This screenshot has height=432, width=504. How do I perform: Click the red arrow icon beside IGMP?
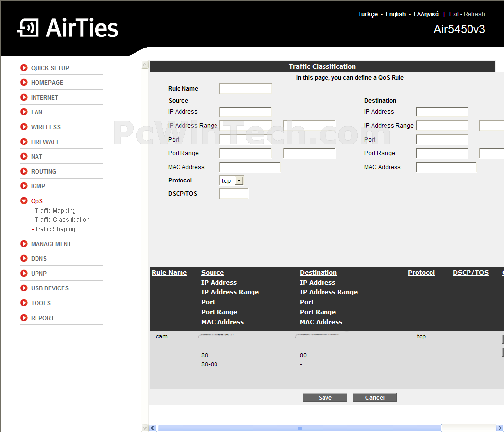point(24,186)
